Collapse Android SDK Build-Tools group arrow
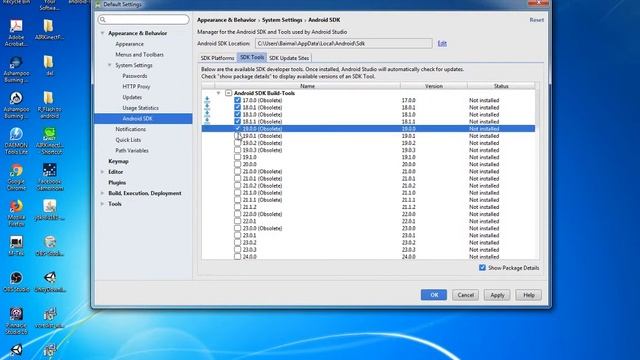Viewport: 640px width, 360px height. tap(218, 93)
